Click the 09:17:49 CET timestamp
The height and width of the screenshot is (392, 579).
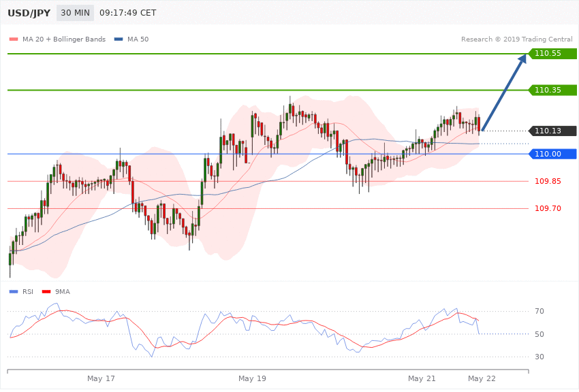(x=128, y=13)
